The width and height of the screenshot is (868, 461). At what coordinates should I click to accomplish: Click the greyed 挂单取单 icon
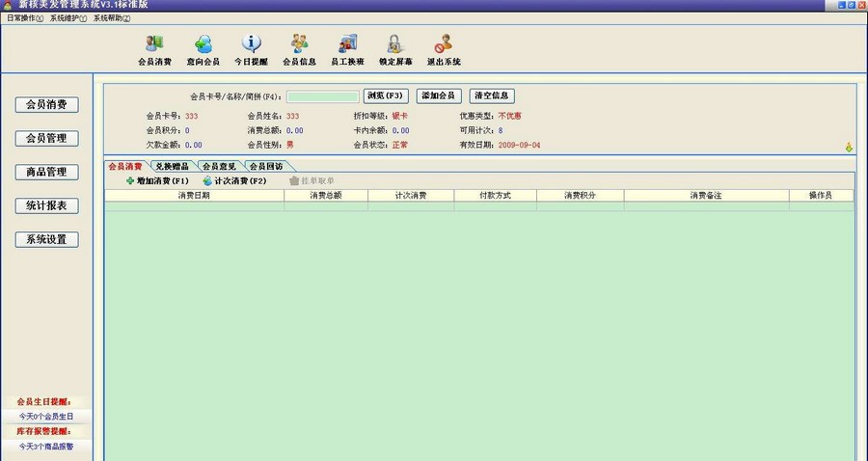click(x=294, y=181)
